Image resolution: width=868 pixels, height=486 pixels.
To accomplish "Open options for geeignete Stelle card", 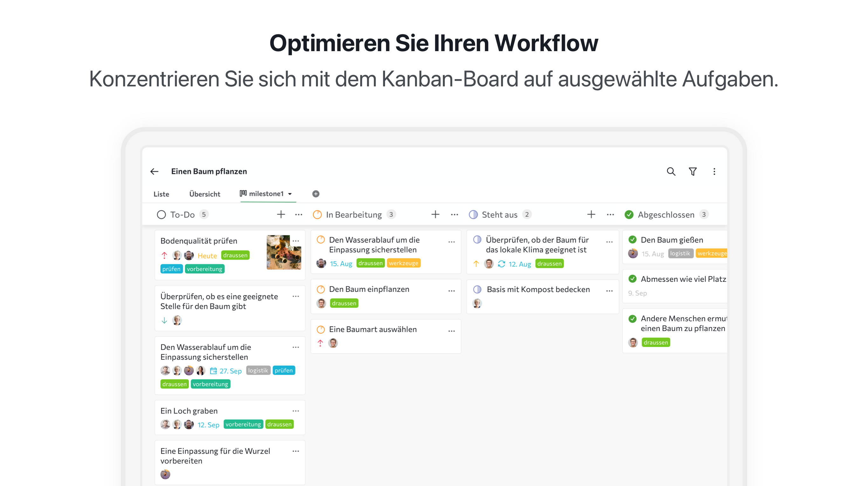I will point(295,296).
